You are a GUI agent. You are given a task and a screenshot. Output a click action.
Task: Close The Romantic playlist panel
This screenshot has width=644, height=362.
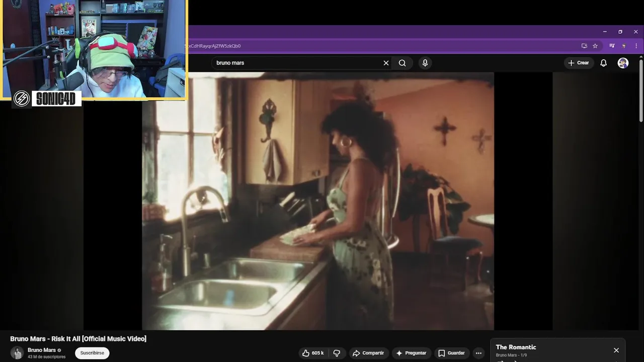point(616,350)
